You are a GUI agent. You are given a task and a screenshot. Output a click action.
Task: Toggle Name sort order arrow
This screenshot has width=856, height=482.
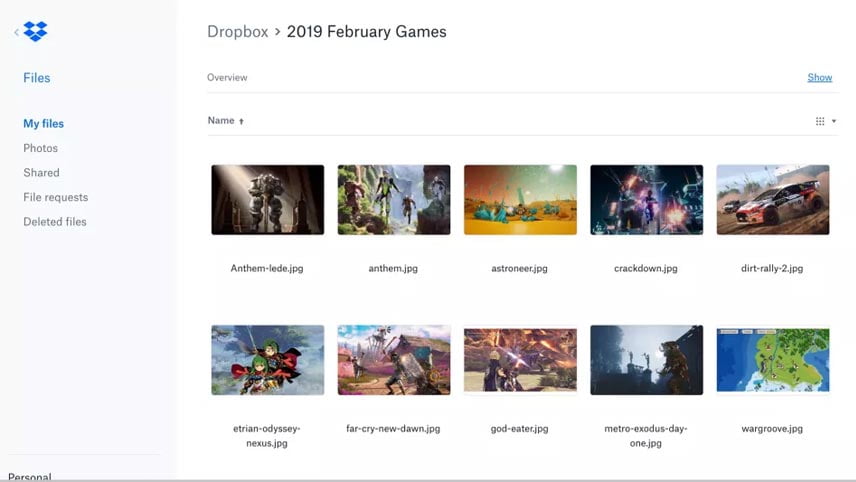pyautogui.click(x=241, y=121)
